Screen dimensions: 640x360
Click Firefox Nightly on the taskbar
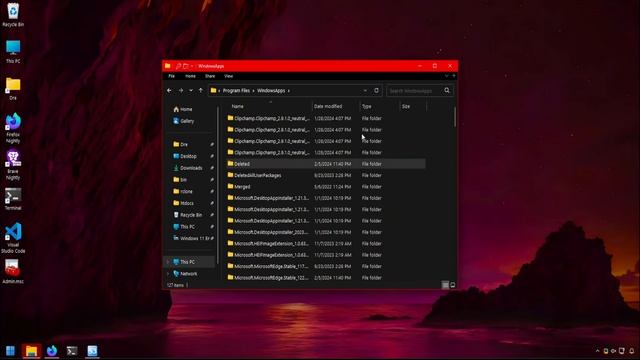pos(52,351)
